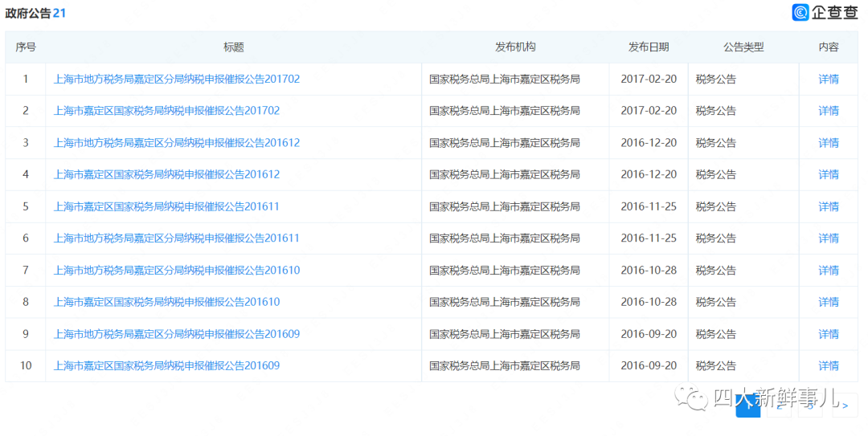
Task: Open the 上海市地方税务局嘉定区分局纳税申报催报公告201609 link
Action: coord(177,334)
